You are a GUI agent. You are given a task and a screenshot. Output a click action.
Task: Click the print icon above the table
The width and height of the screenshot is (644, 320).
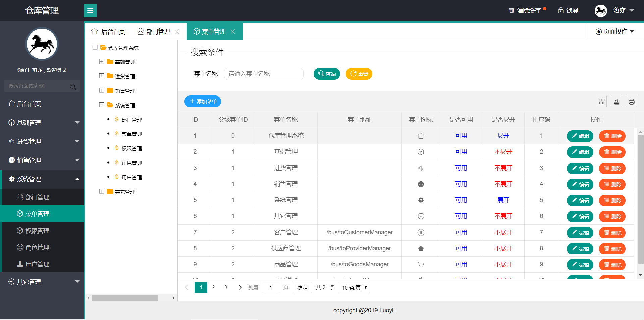[x=631, y=101]
